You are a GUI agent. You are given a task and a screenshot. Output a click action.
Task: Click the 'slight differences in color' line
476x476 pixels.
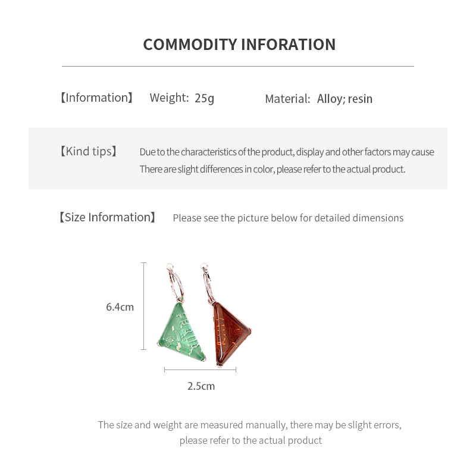pyautogui.click(x=272, y=169)
